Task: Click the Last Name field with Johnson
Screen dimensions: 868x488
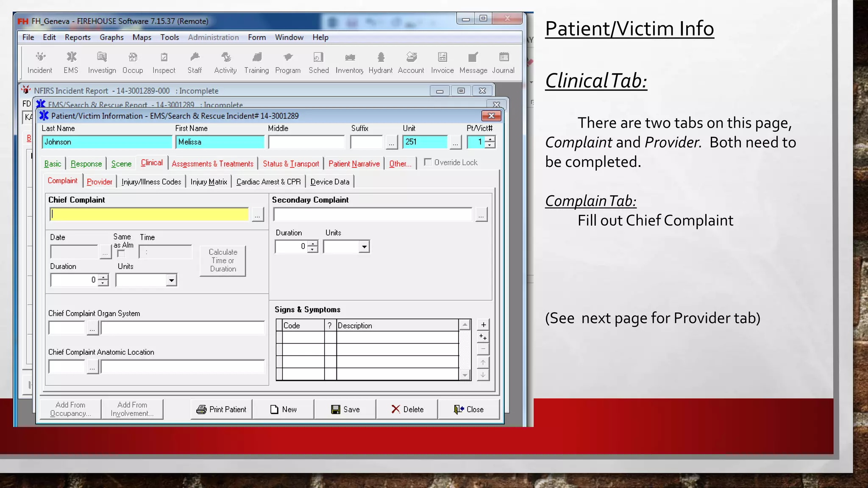Action: coord(107,142)
